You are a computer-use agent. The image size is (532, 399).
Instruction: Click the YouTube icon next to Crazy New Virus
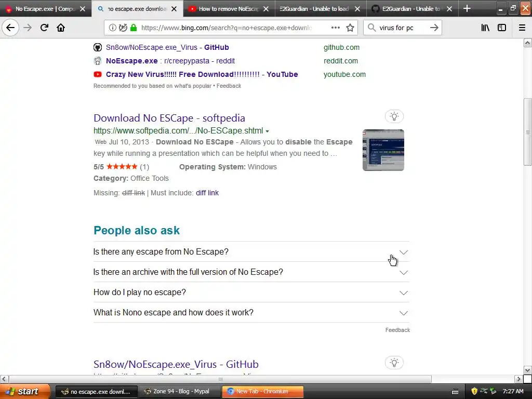(x=98, y=74)
